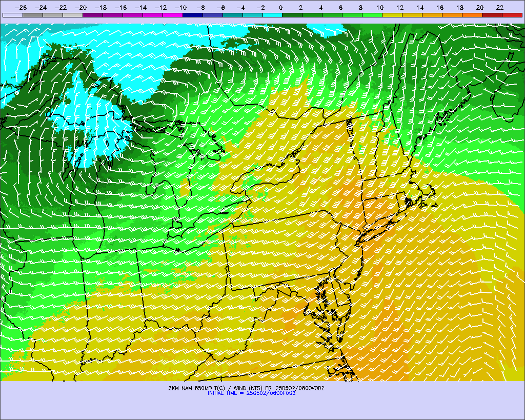
Task: Click the dark gray swatch between -26 and -24
Action: [x=33, y=15]
